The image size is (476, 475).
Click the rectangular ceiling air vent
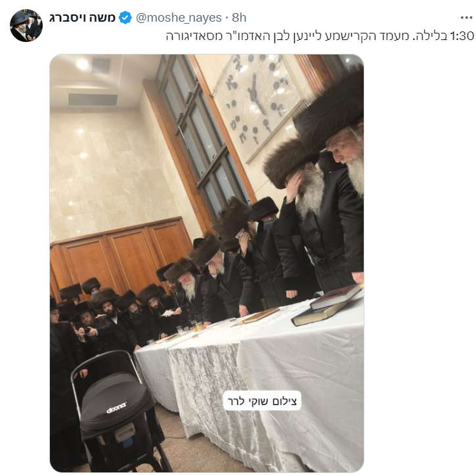click(x=93, y=100)
